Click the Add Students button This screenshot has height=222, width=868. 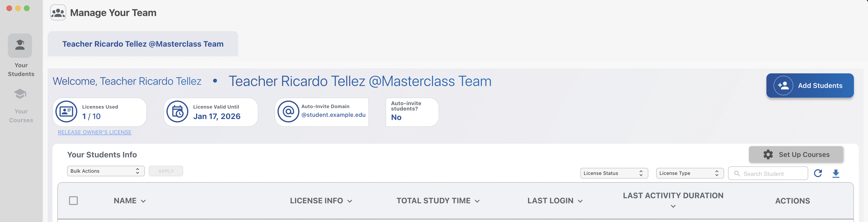810,85
